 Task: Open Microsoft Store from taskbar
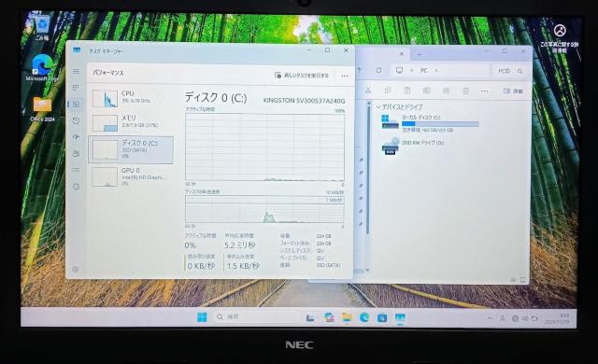point(382,317)
